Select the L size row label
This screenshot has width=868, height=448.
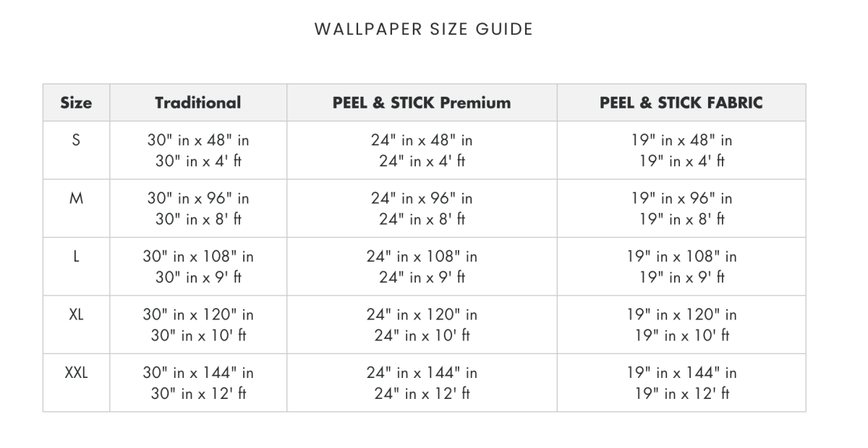pyautogui.click(x=76, y=257)
